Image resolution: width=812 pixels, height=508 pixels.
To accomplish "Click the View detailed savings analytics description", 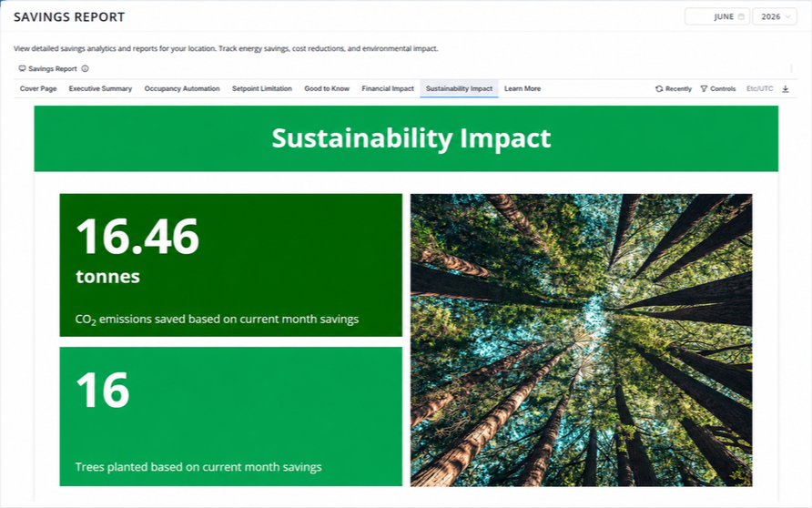I will 226,48.
